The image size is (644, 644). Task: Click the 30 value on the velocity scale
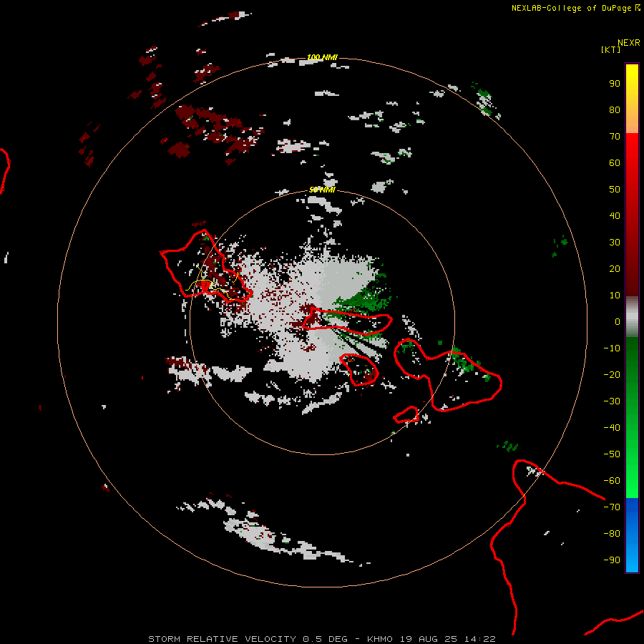(x=615, y=243)
